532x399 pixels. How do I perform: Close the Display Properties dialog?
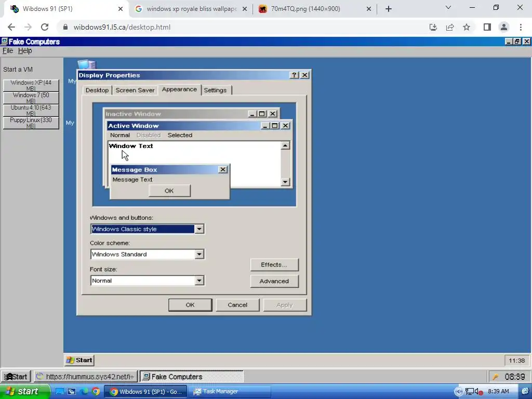click(x=304, y=75)
